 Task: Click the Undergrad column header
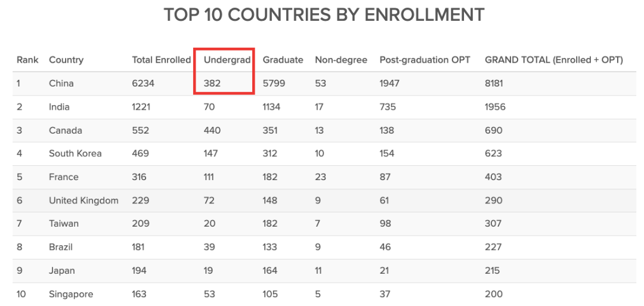click(x=227, y=60)
